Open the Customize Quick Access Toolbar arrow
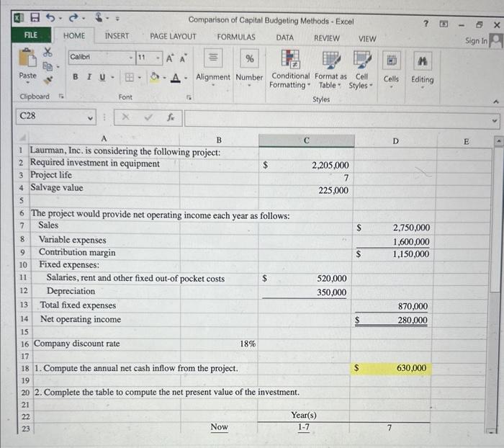 (117, 19)
